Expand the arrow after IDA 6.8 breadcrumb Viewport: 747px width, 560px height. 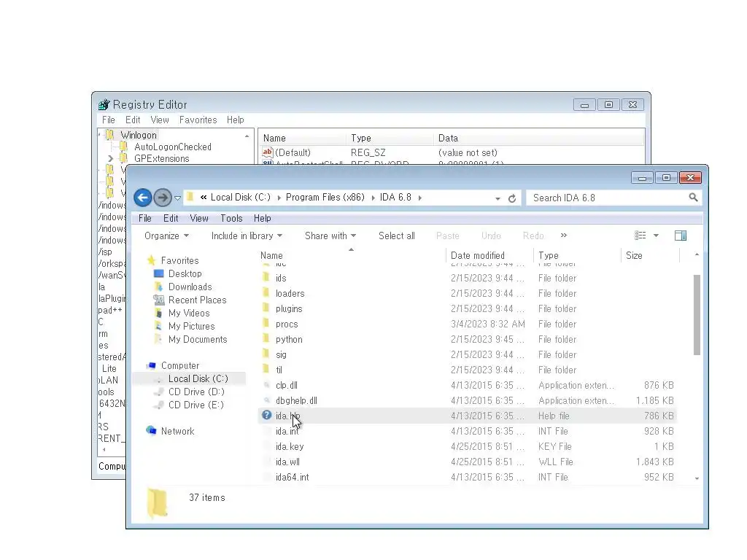419,198
